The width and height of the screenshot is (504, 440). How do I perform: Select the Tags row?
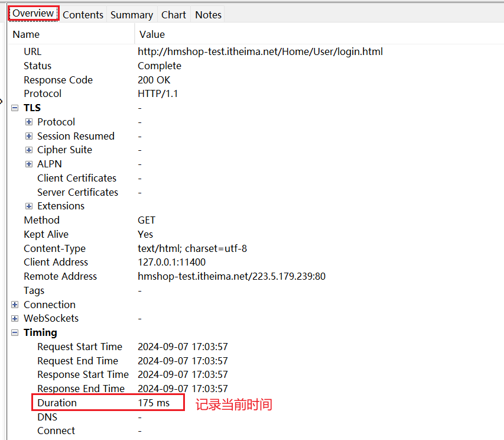click(34, 290)
